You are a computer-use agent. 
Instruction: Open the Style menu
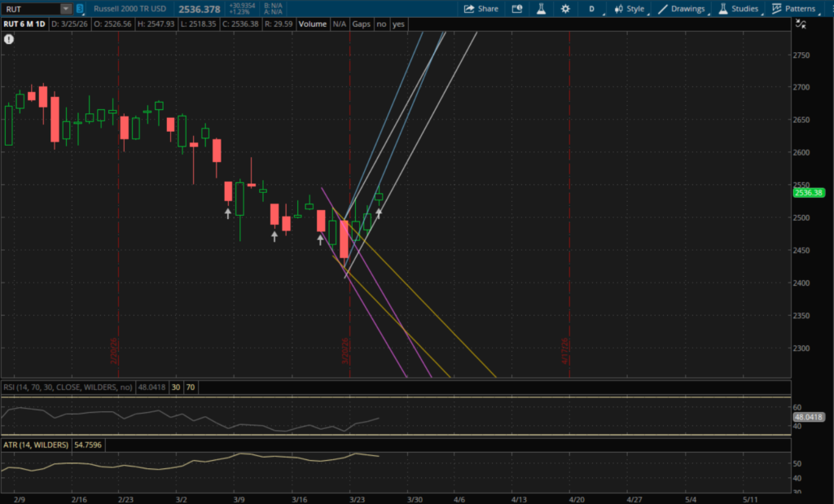click(x=630, y=9)
